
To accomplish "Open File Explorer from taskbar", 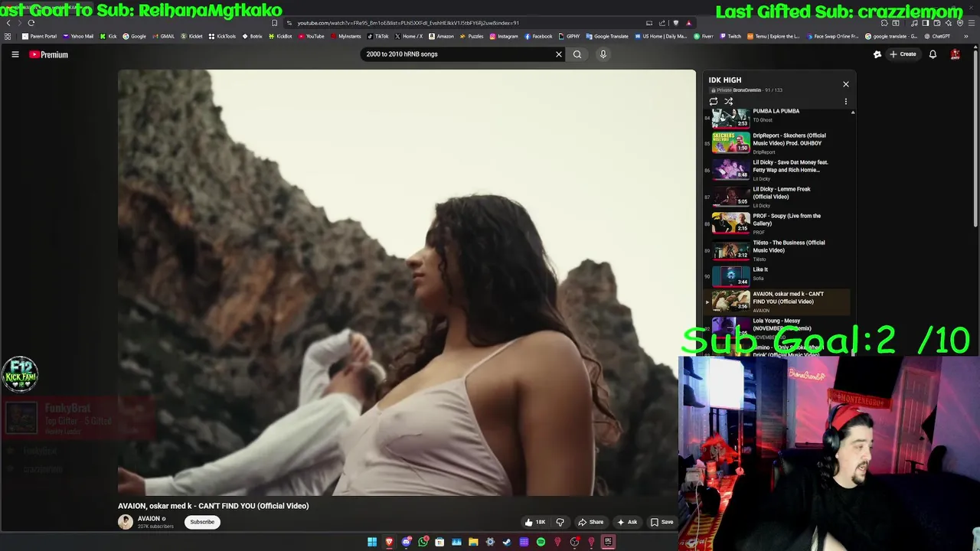I will (473, 542).
